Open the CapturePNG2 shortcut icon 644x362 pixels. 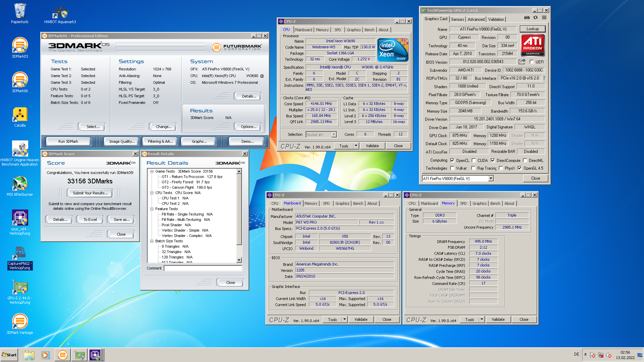pos(20,258)
